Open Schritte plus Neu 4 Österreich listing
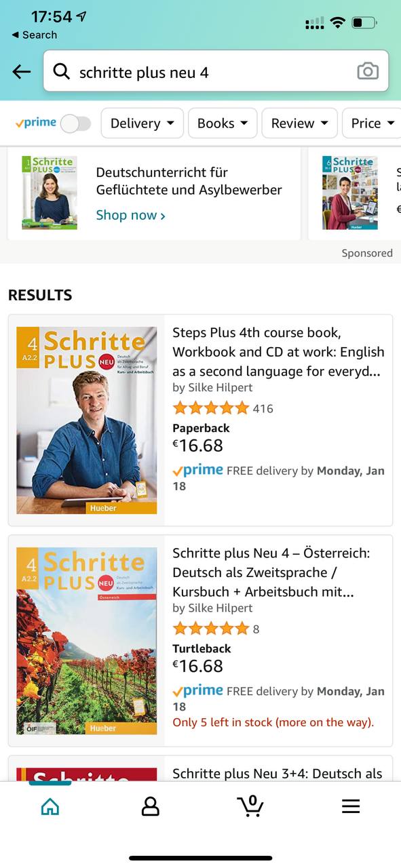 [x=271, y=572]
